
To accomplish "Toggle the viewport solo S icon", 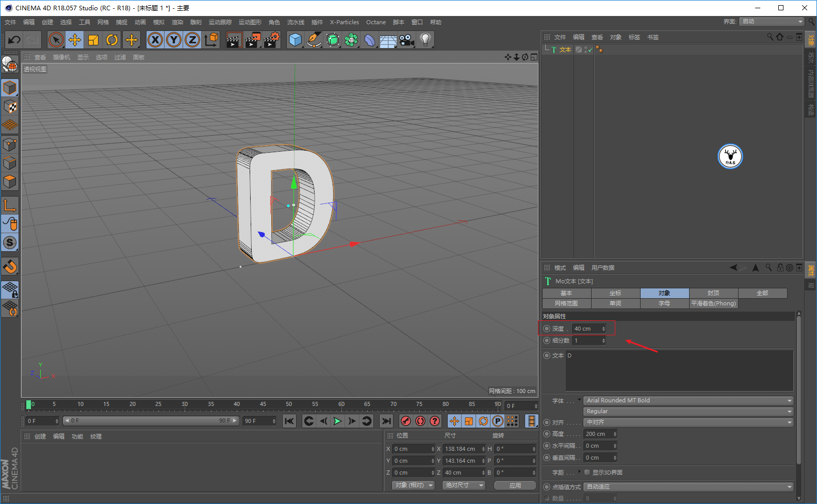I will tap(10, 242).
